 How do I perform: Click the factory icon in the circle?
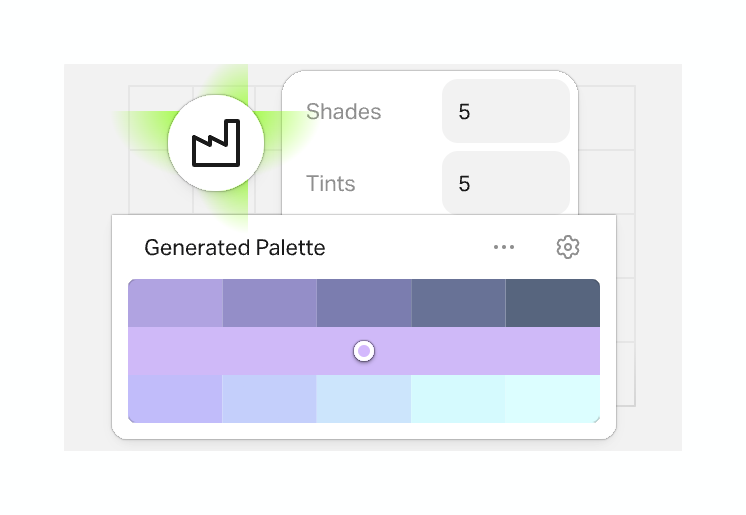[x=215, y=146]
